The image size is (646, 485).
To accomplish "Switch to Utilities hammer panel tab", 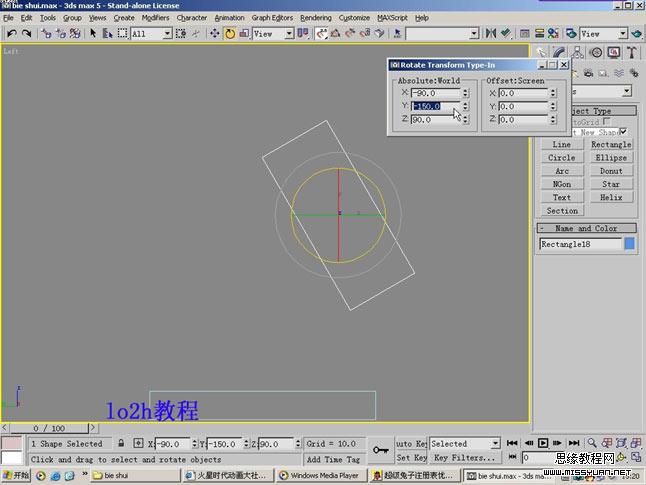I will pos(632,52).
